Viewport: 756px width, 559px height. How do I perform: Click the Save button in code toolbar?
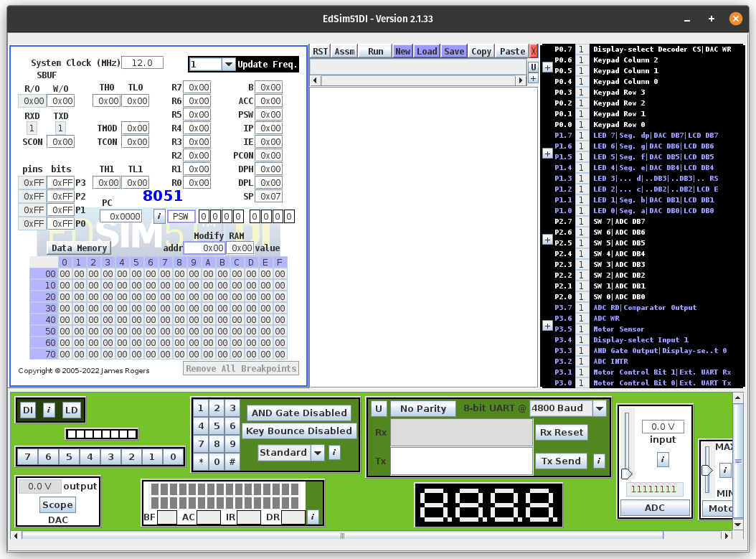(x=454, y=51)
